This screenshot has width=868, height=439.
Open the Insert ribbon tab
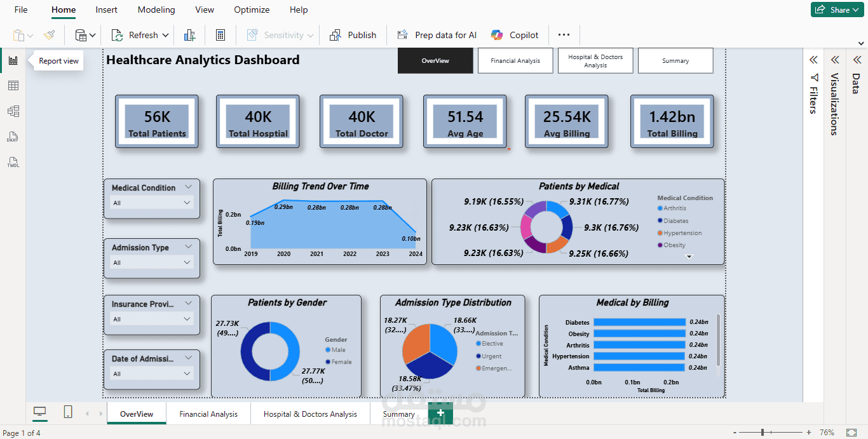click(106, 10)
